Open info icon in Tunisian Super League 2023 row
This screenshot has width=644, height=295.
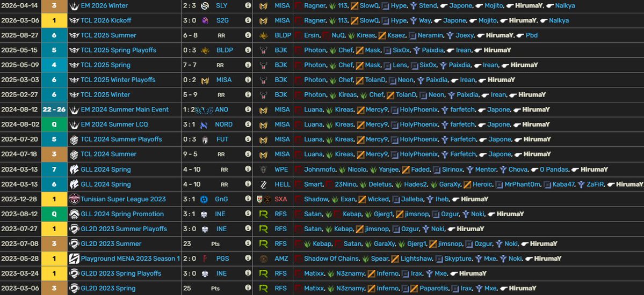click(248, 199)
